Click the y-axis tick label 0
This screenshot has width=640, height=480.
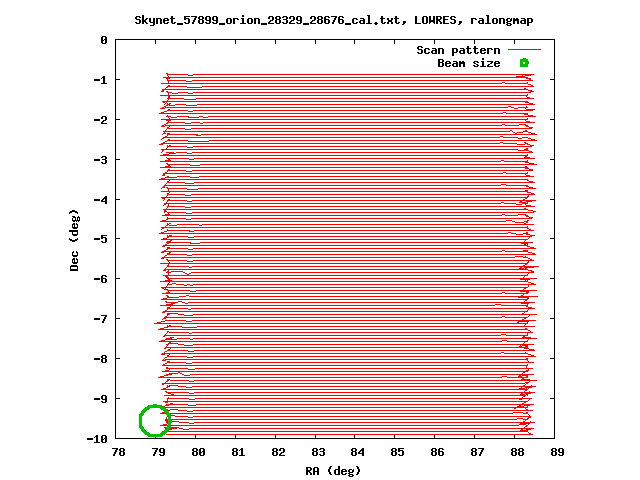tap(104, 40)
